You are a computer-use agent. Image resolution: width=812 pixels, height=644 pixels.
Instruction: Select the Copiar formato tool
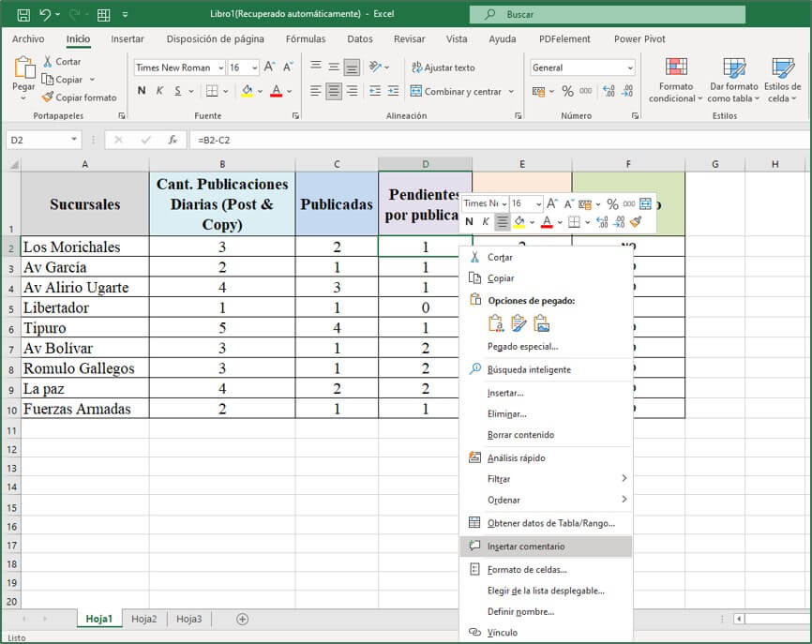(80, 97)
